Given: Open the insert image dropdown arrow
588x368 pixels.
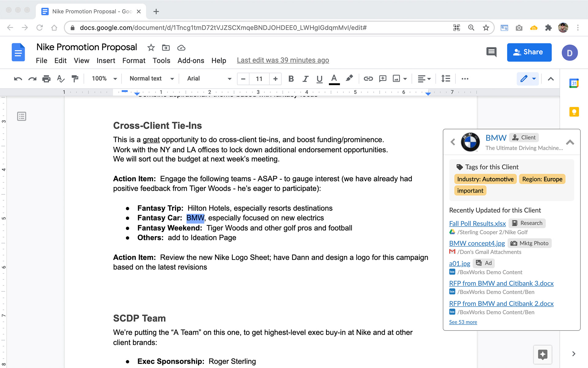Looking at the screenshot, I should tap(405, 79).
